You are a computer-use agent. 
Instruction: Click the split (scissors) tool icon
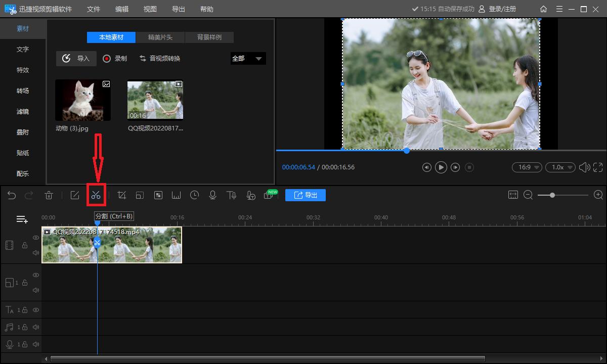coord(96,195)
